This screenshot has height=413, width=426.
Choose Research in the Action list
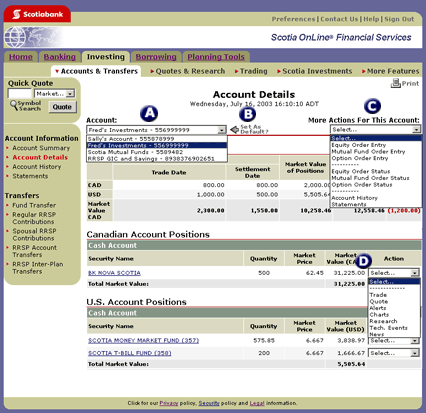383,321
